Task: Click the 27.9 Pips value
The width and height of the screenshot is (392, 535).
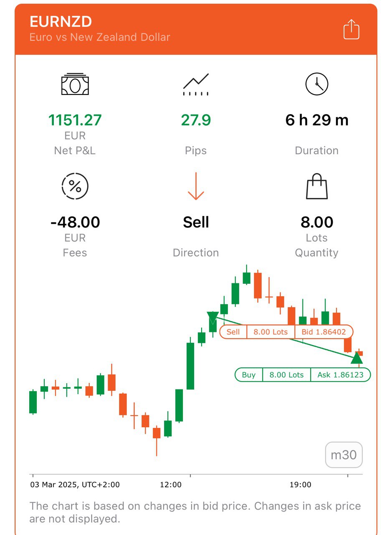Action: tap(196, 120)
